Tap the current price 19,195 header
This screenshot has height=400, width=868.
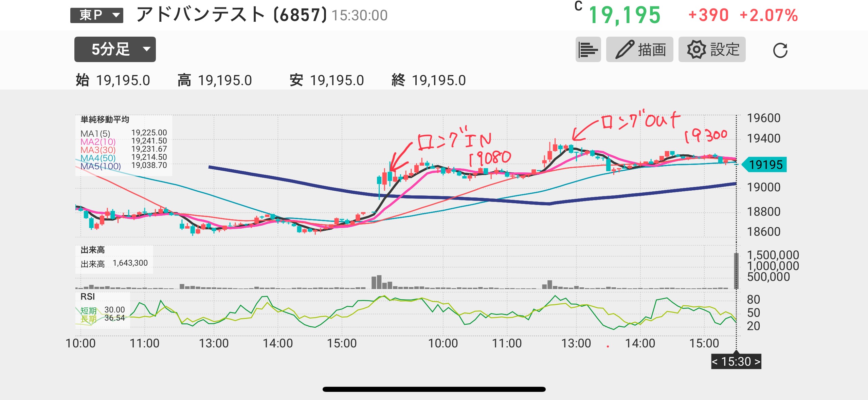tap(624, 15)
